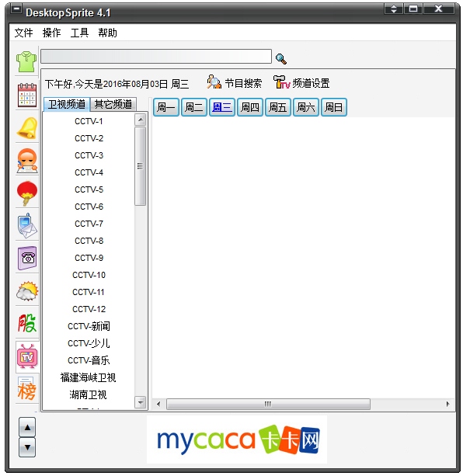This screenshot has width=463, height=476.
Task: Open 节目搜索 program search
Action: pyautogui.click(x=234, y=83)
